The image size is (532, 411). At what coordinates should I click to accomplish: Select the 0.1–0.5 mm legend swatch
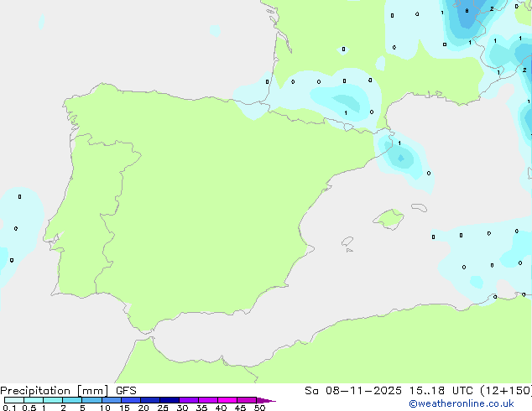click(x=14, y=400)
